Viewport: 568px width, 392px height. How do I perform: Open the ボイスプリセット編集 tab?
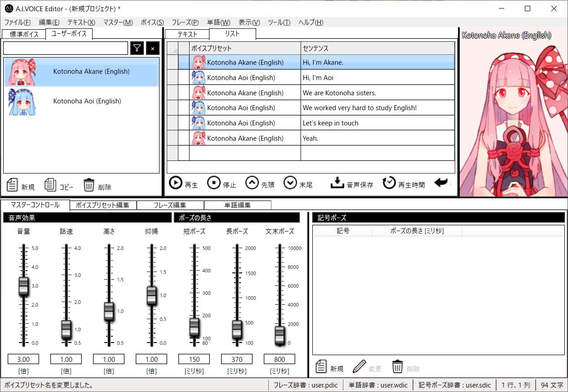point(103,205)
